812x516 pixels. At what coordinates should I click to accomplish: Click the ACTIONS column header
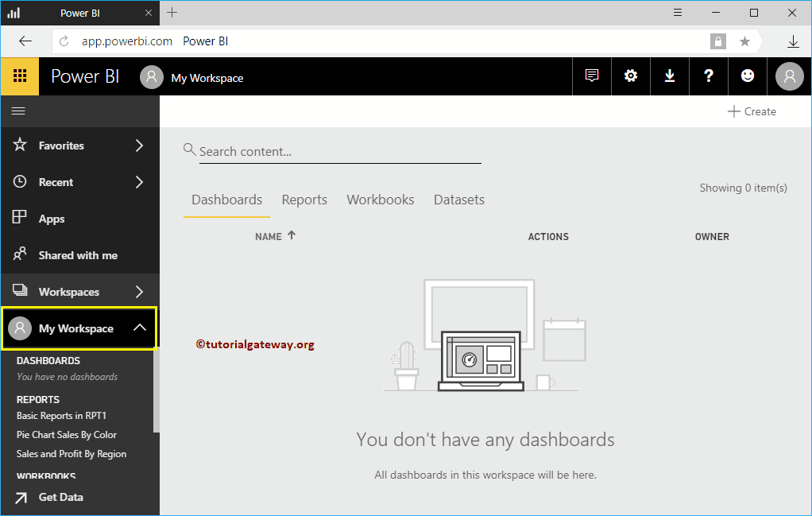click(x=548, y=237)
